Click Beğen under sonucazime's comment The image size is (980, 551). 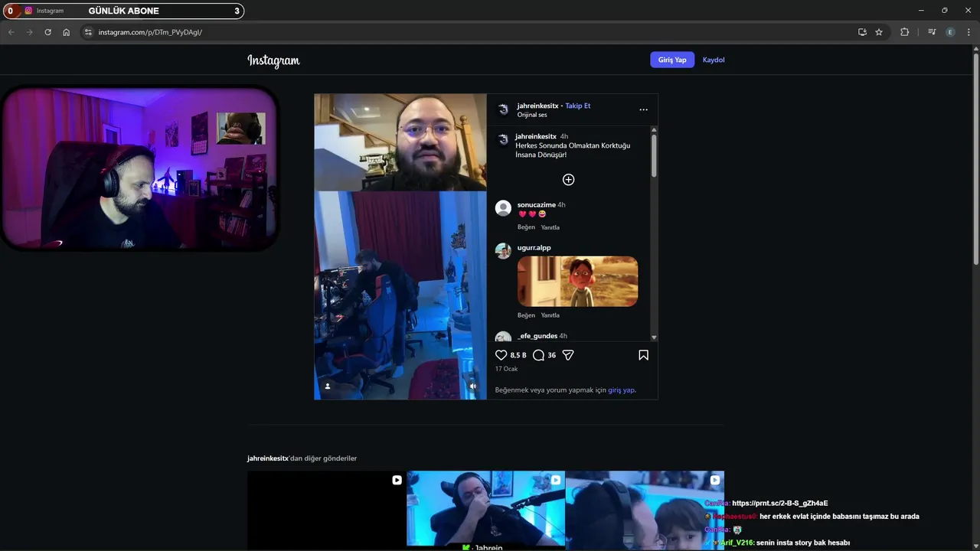tap(526, 227)
